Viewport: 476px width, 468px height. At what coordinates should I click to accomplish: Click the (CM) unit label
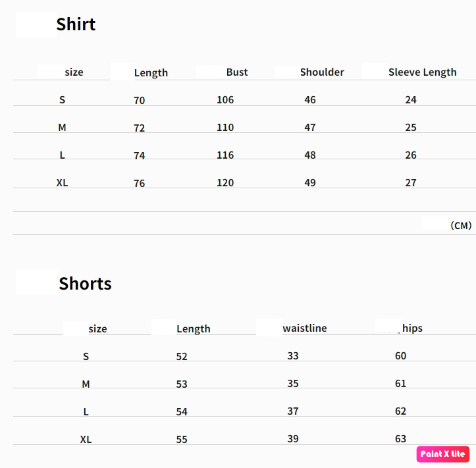[x=461, y=225]
